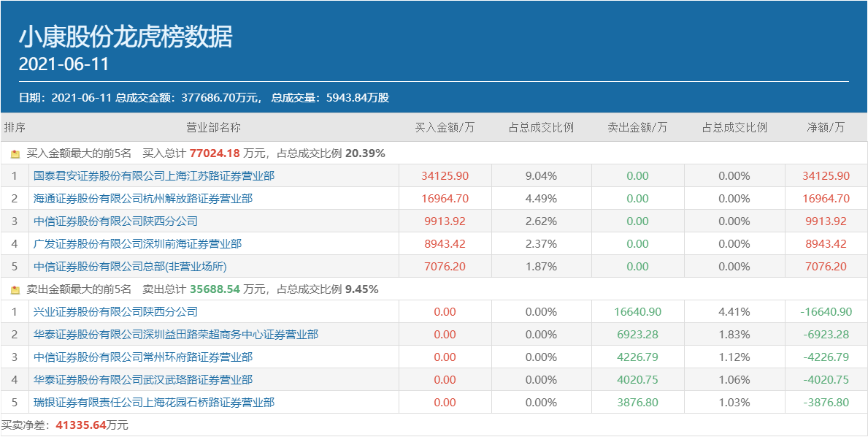The width and height of the screenshot is (868, 437).
Task: Click the 买卖净差 value 41335.64
Action: (x=81, y=425)
